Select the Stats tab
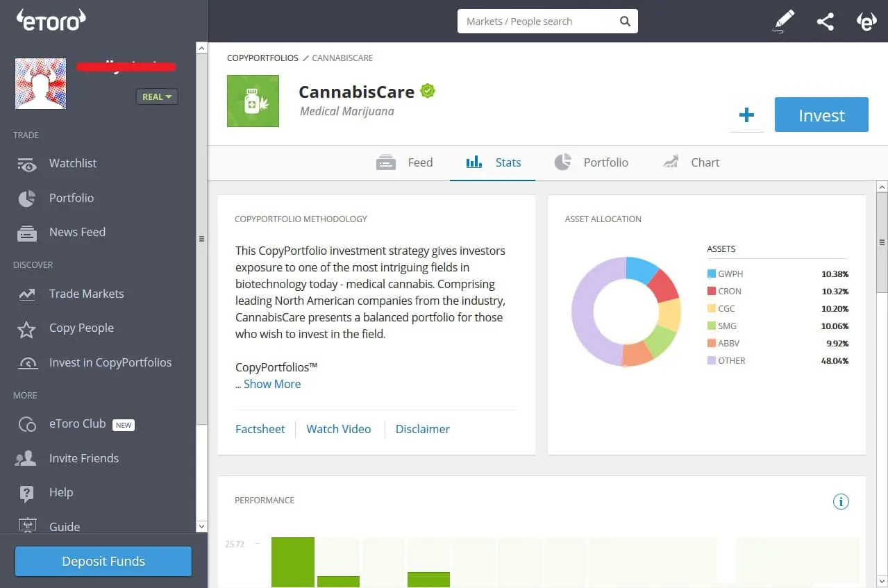888x588 pixels. click(493, 162)
